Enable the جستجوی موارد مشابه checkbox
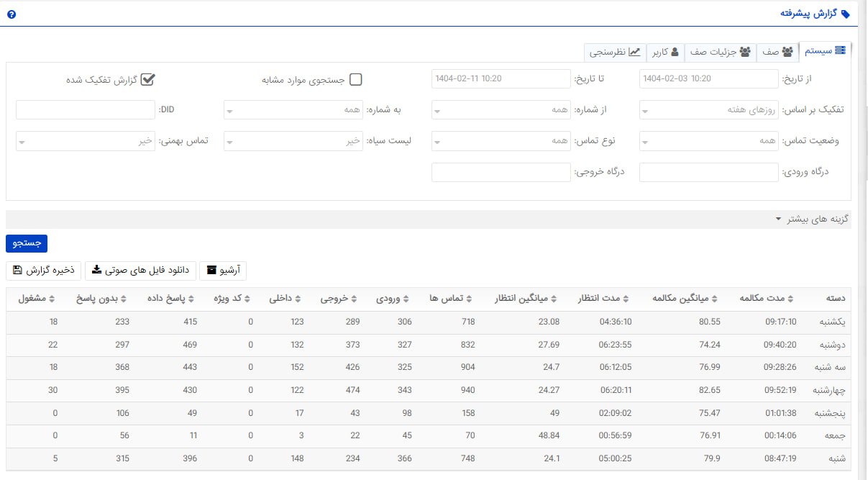Image resolution: width=868 pixels, height=480 pixels. (356, 80)
